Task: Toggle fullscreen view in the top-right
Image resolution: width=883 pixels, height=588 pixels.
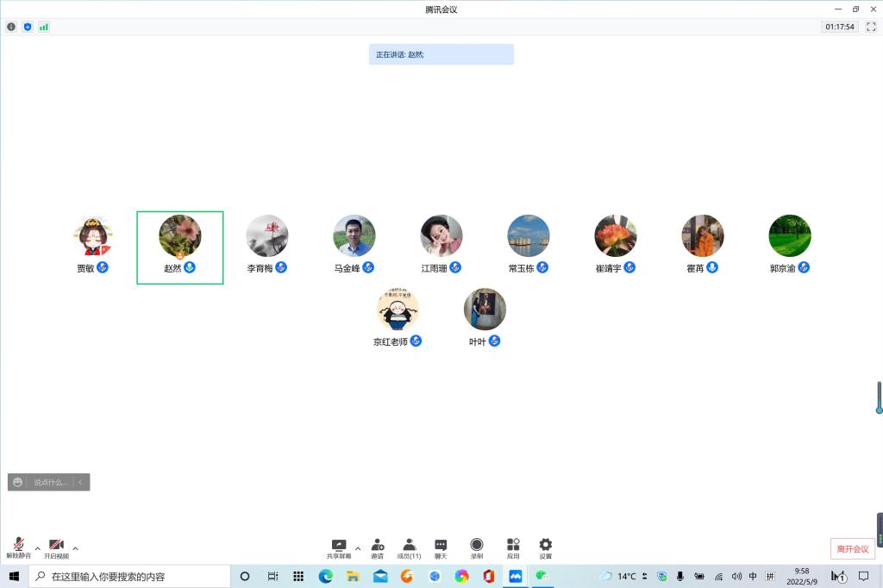Action: 871,27
